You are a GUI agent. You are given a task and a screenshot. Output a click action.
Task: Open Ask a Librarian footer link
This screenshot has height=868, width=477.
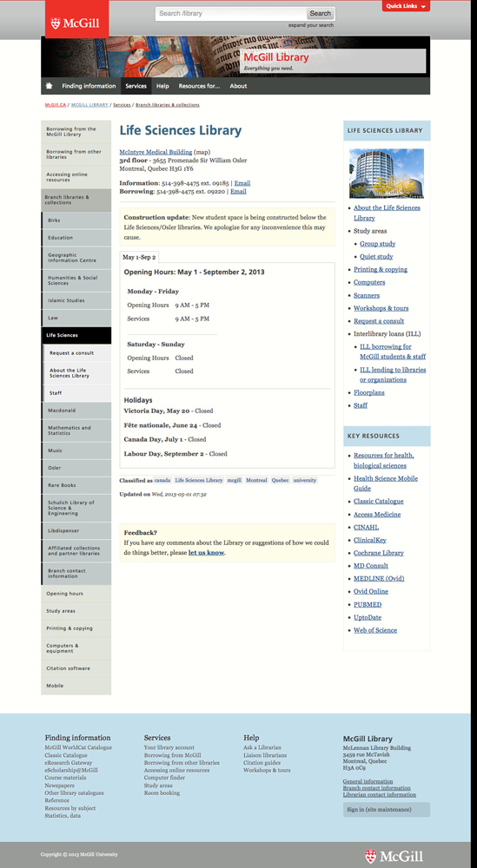point(262,747)
